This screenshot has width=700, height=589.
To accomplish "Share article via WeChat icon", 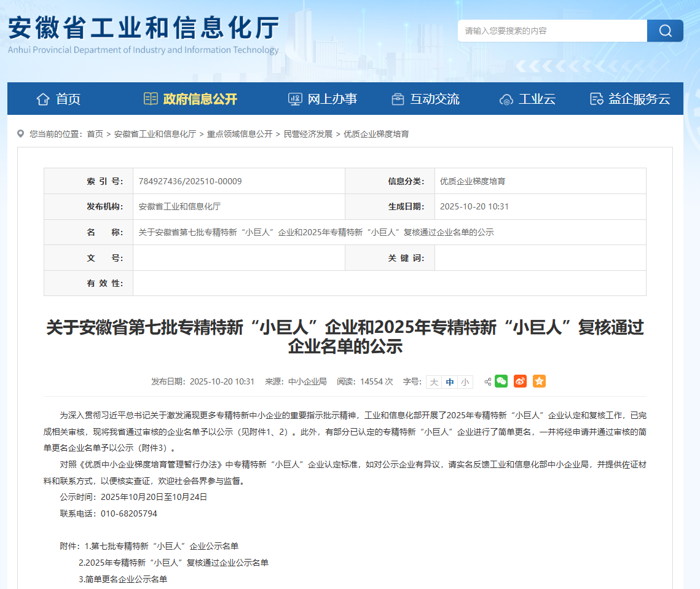I will pyautogui.click(x=501, y=381).
